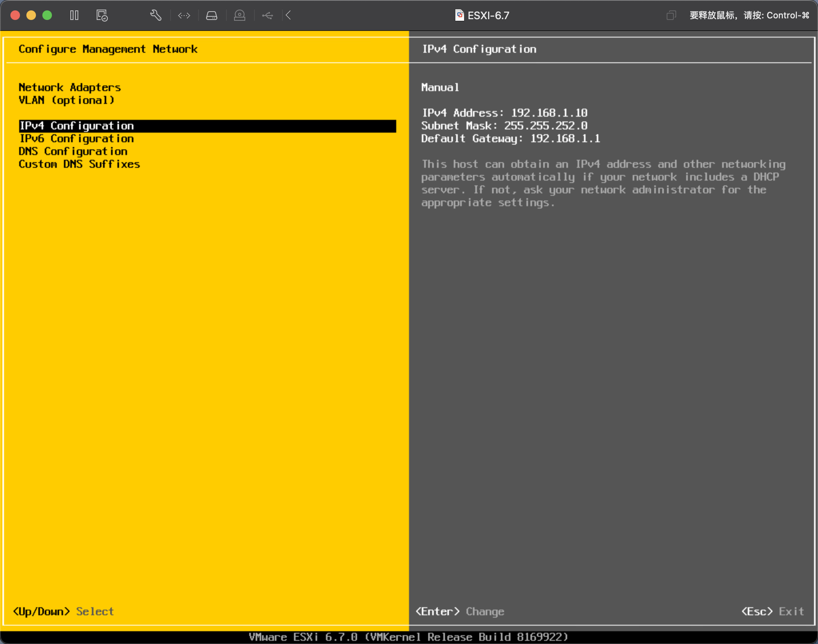Select VLAN (optional) entry
Image resolution: width=818 pixels, height=644 pixels.
[x=66, y=100]
